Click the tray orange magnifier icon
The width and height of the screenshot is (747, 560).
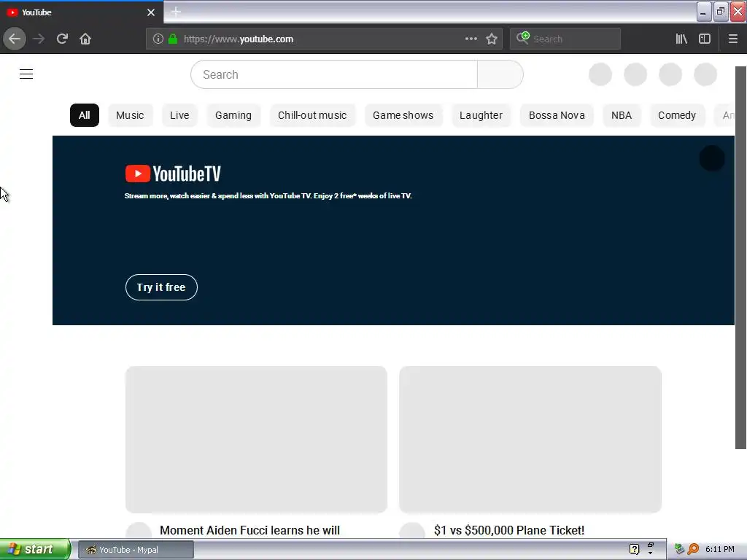[x=693, y=550]
